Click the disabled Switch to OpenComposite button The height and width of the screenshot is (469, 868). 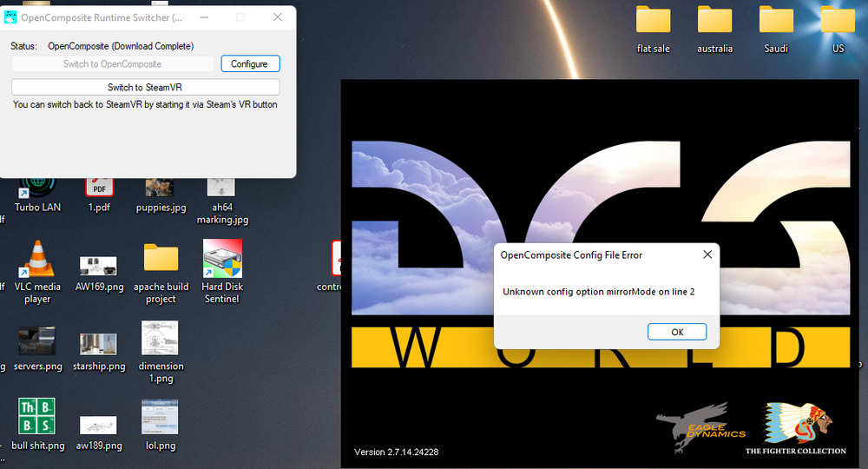click(x=113, y=63)
